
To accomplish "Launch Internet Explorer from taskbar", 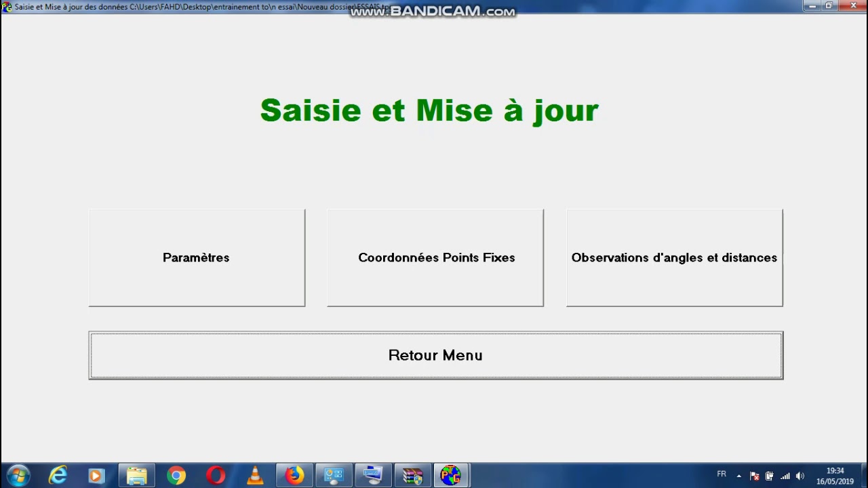I will click(x=58, y=476).
